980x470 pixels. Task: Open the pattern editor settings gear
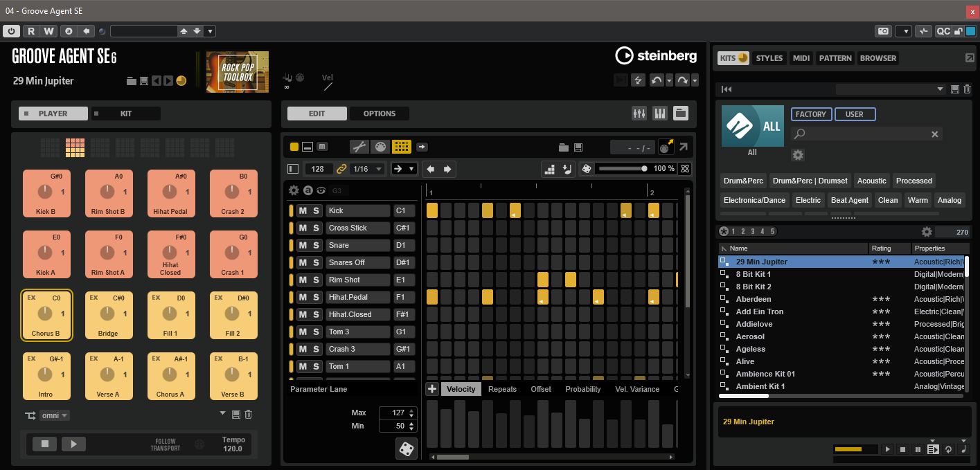pyautogui.click(x=294, y=190)
